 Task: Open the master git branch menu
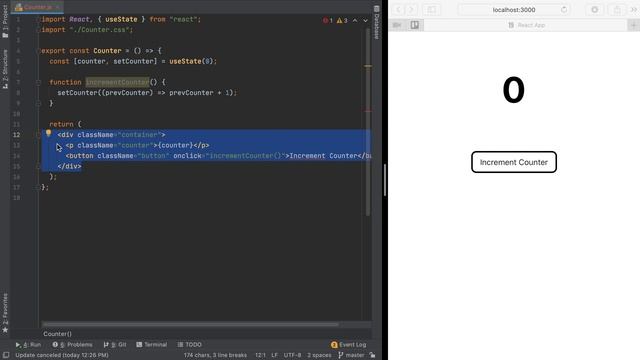pos(351,355)
